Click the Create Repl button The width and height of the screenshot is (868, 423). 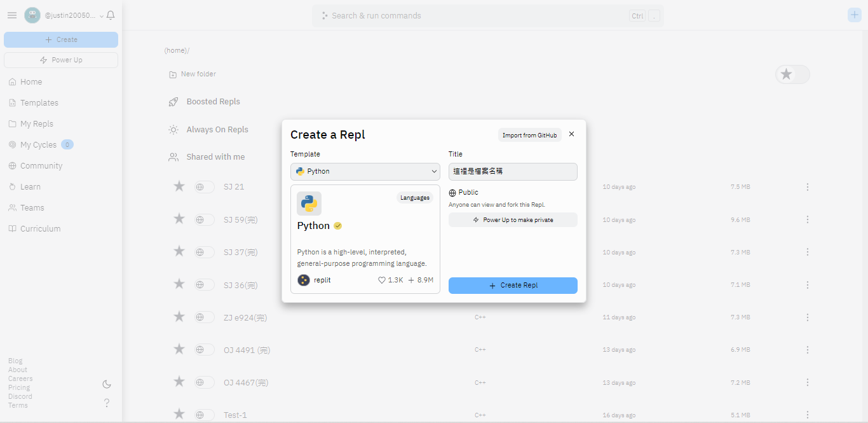pos(513,286)
